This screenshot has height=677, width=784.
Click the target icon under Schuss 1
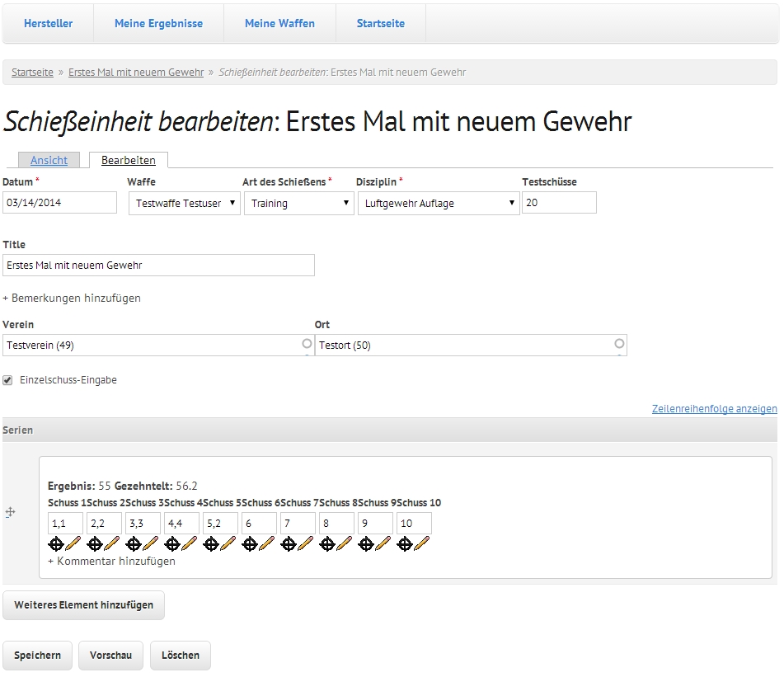(56, 544)
